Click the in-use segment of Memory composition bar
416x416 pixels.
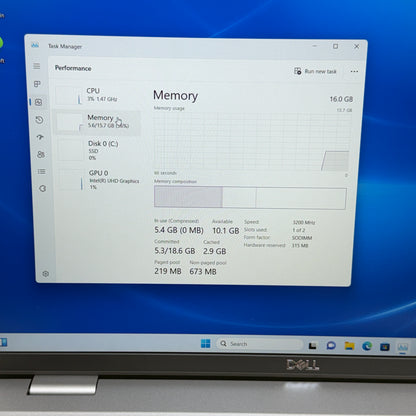point(188,197)
